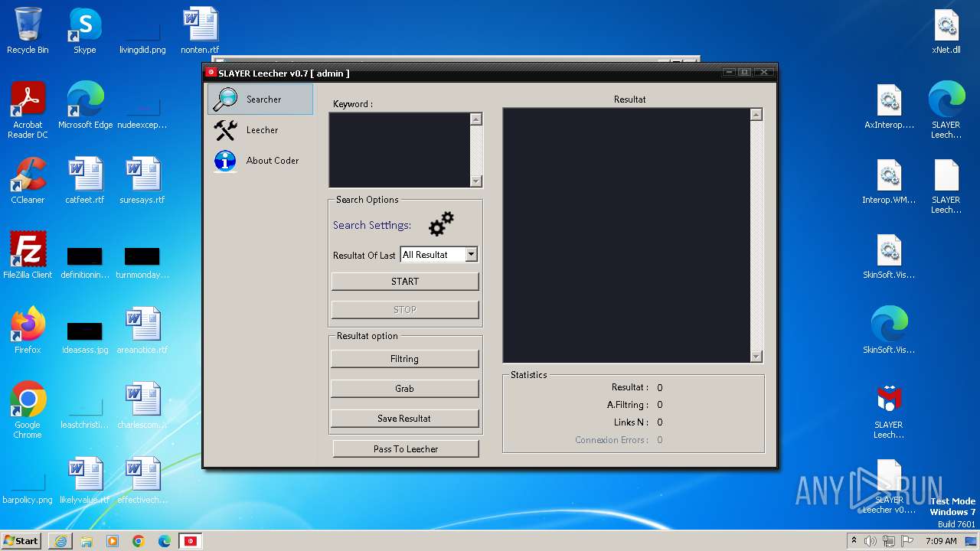Screen dimensions: 980x551
Task: Open the Searcher section
Action: [260, 99]
